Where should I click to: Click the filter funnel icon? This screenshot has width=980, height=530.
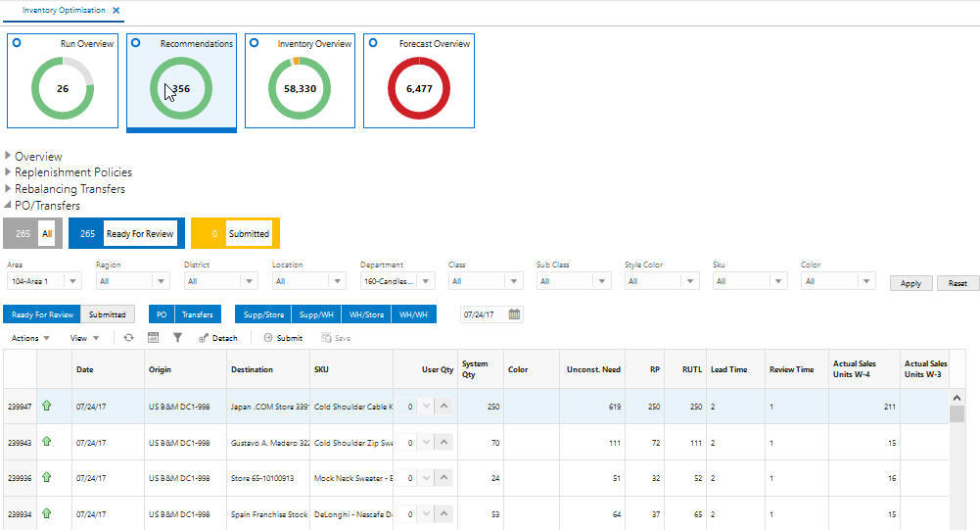point(177,338)
